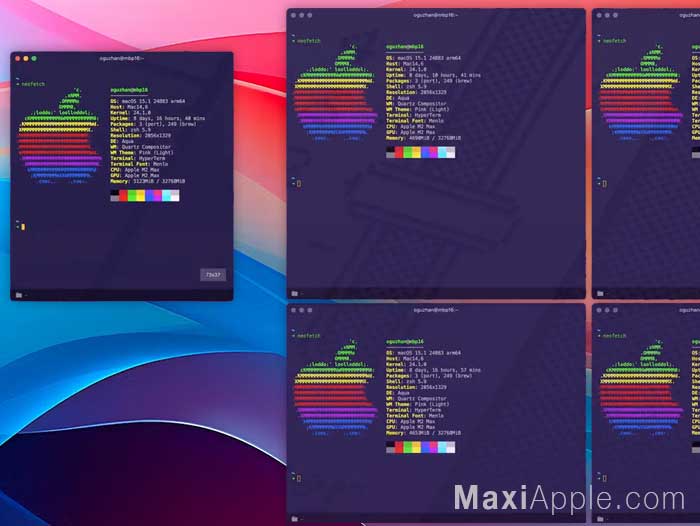The height and width of the screenshot is (526, 700).
Task: Click the Terminal Font Menlo line in the front terminal
Action: tap(139, 164)
